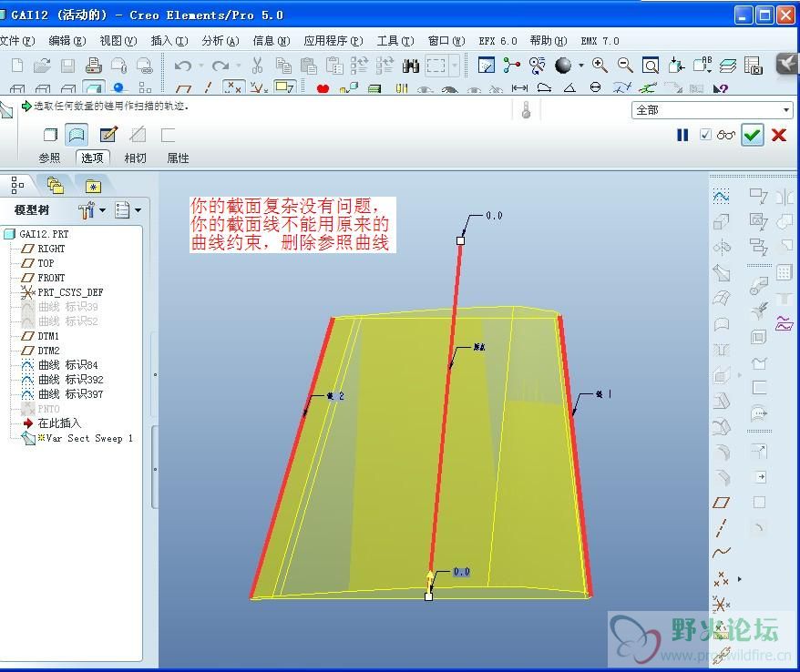Screen dimensions: 800x672
Task: Open the 插入 menu
Action: point(169,41)
